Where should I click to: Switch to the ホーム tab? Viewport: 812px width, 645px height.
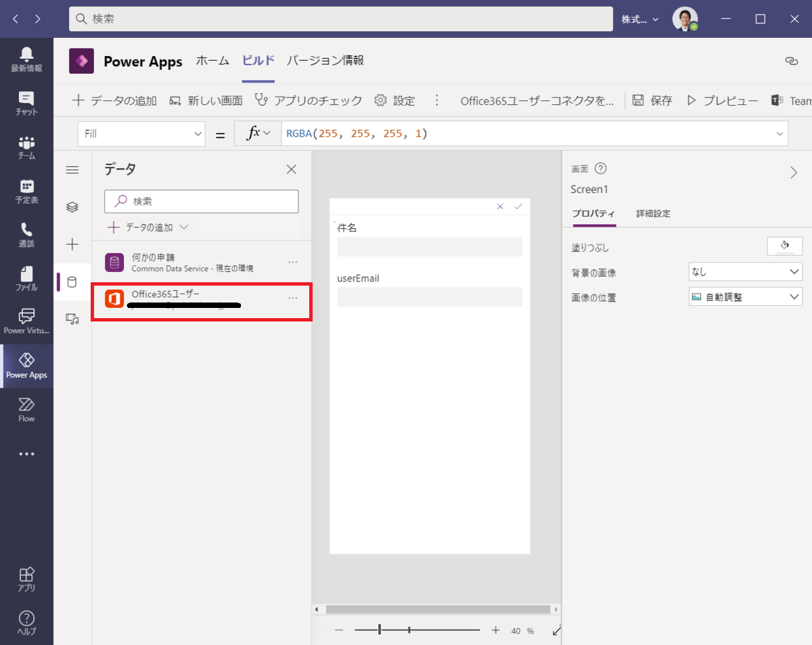212,61
